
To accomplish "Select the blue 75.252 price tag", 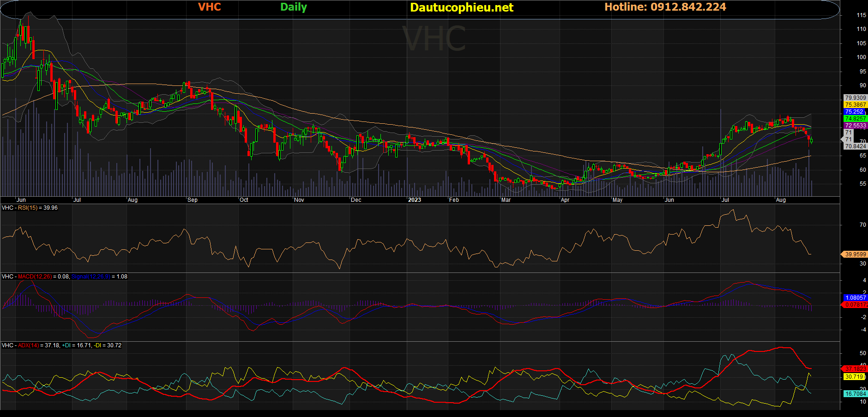I will [854, 112].
